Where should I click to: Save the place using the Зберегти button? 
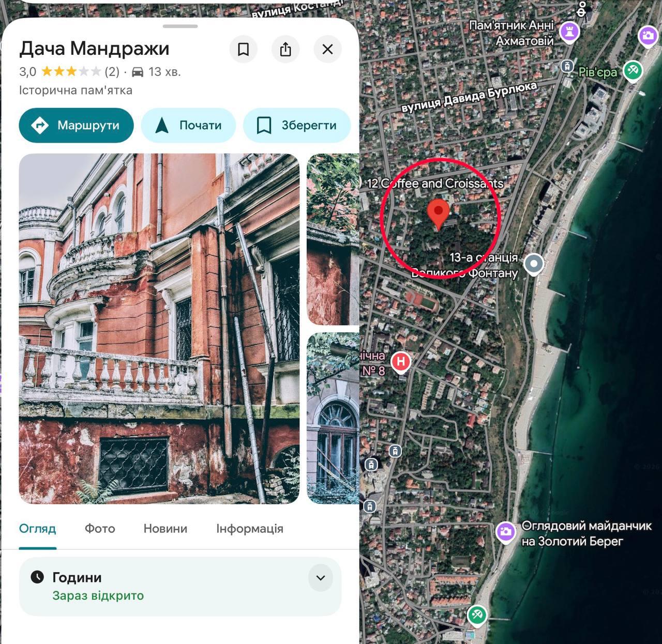(x=297, y=125)
